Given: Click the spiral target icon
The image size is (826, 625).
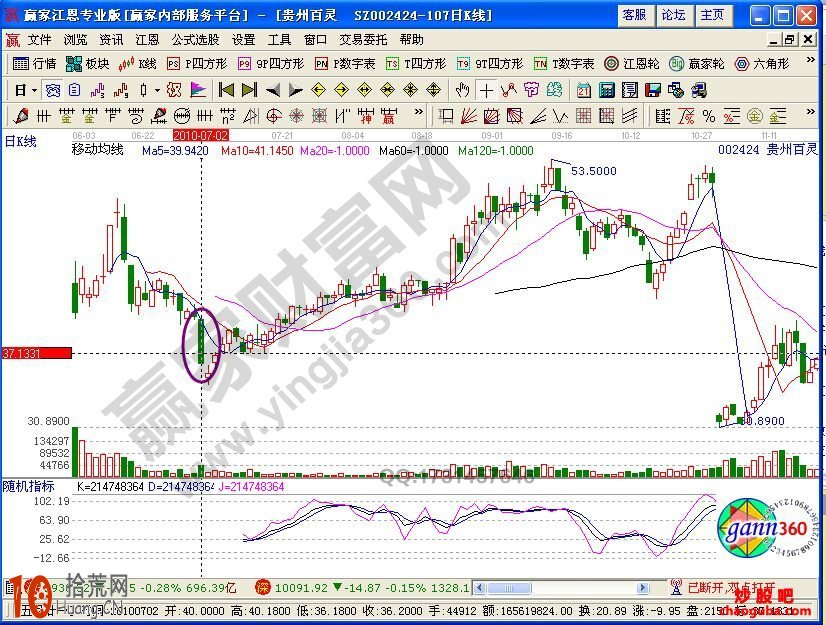Looking at the screenshot, I should pos(274,116).
